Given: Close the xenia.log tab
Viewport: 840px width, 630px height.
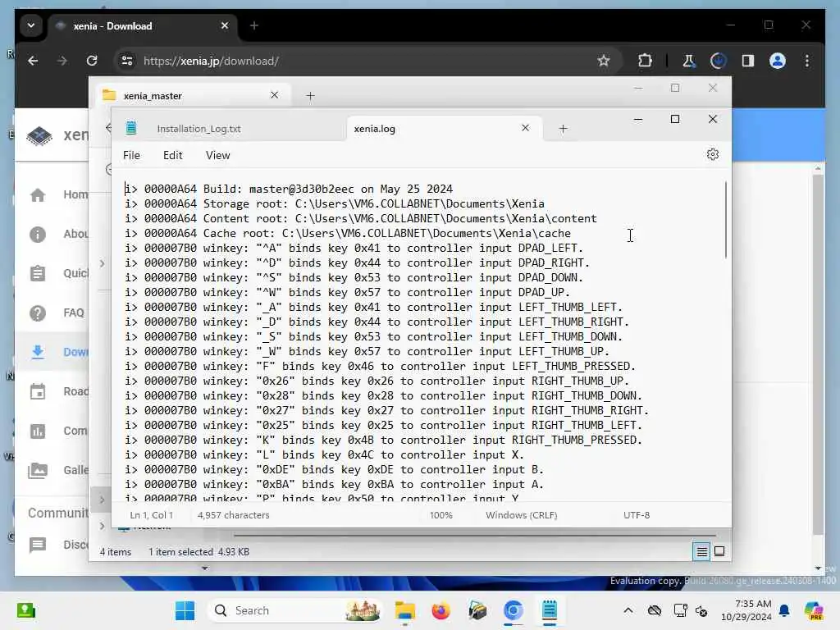Looking at the screenshot, I should tap(525, 128).
